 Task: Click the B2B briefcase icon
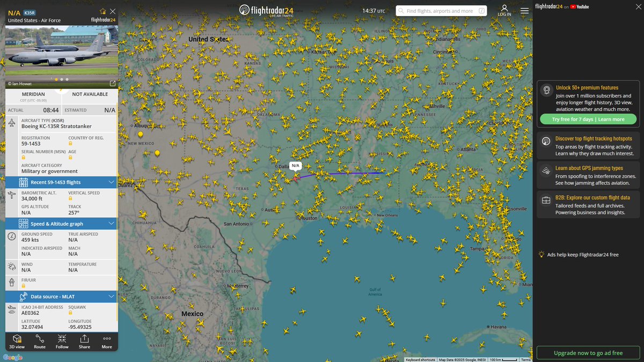[x=546, y=201]
